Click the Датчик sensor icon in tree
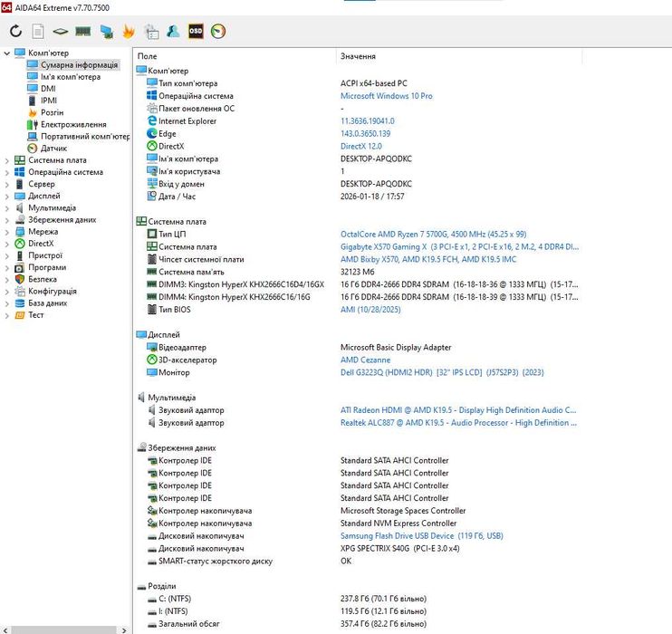Viewport: 672px width, 634px height. (32, 149)
